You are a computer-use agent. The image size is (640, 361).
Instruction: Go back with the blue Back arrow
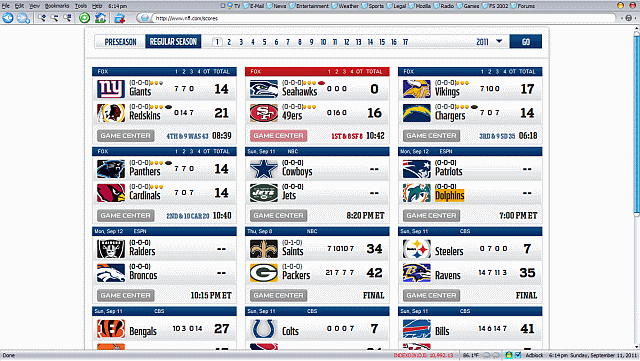8,18
